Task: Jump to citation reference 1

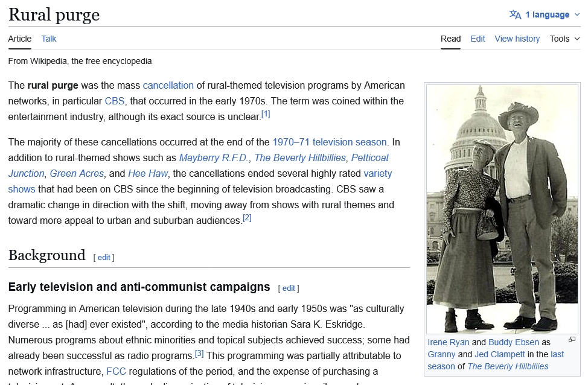Action: [266, 114]
